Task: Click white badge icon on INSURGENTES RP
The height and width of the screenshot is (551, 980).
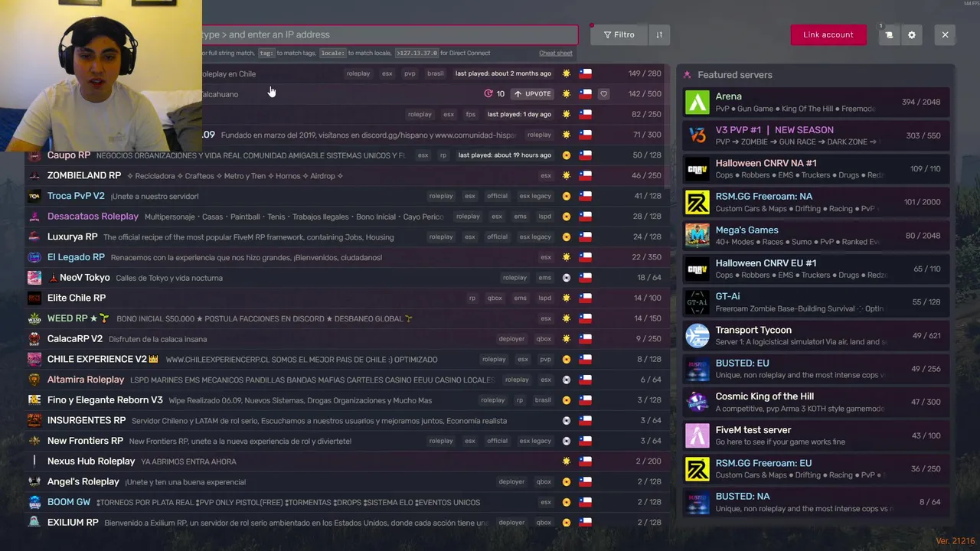Action: [x=566, y=420]
